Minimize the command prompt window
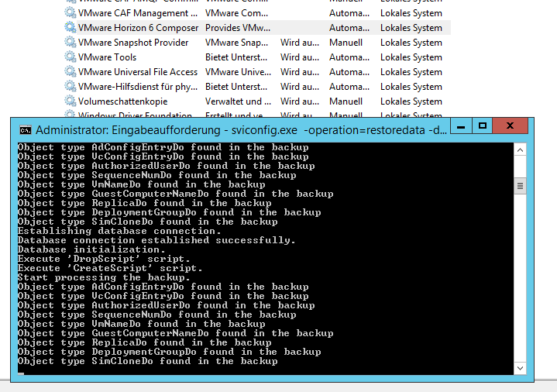 coord(461,126)
